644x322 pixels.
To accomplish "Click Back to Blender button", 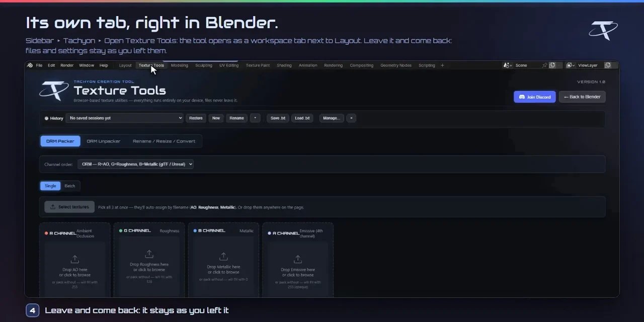I will point(582,97).
